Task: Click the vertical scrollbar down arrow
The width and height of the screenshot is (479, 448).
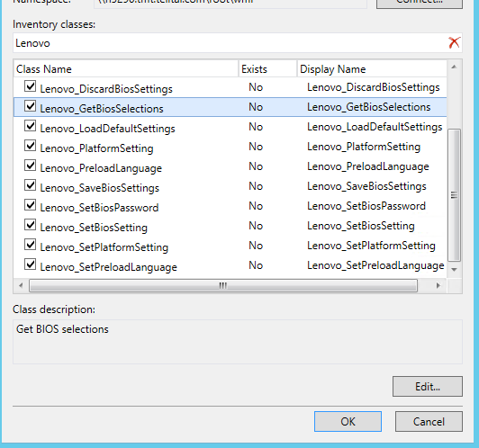Action: (455, 270)
